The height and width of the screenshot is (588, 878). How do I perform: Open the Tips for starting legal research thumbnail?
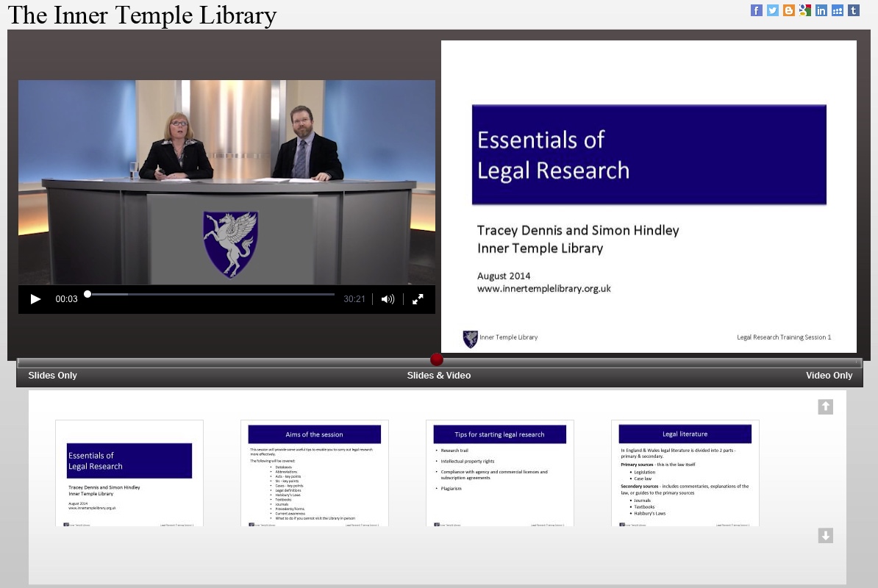[500, 473]
